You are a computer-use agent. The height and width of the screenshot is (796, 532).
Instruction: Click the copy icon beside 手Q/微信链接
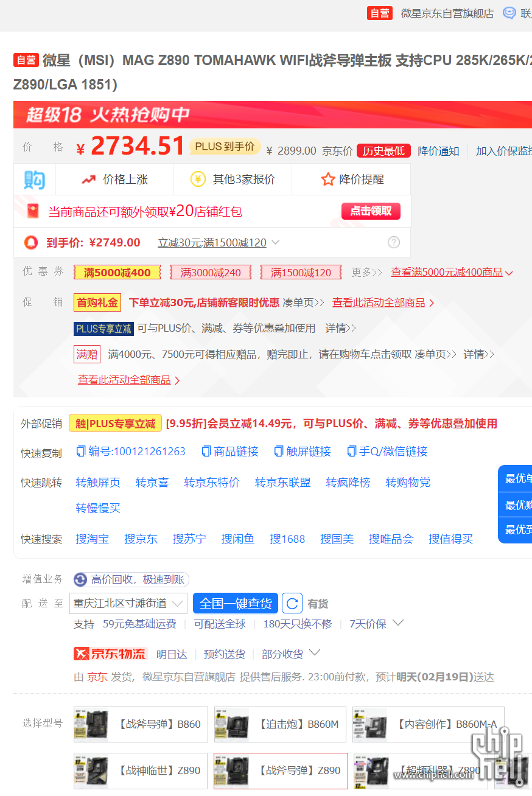tap(351, 451)
